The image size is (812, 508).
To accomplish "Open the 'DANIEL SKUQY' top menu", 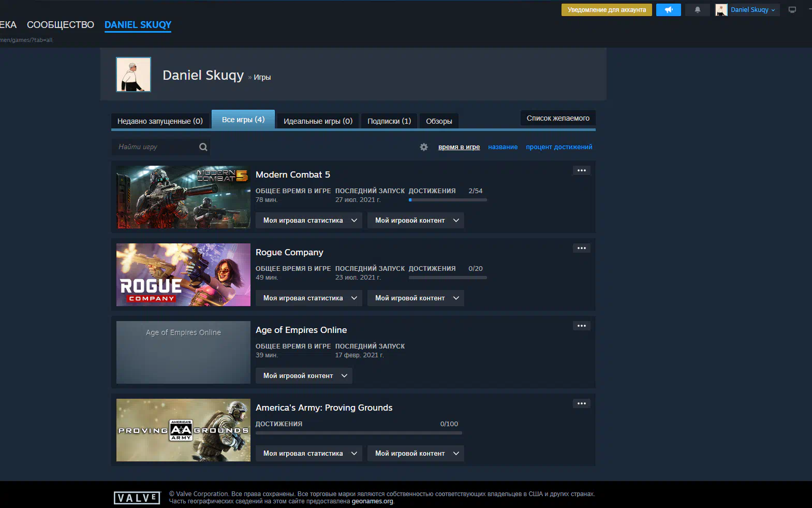I will pos(138,25).
